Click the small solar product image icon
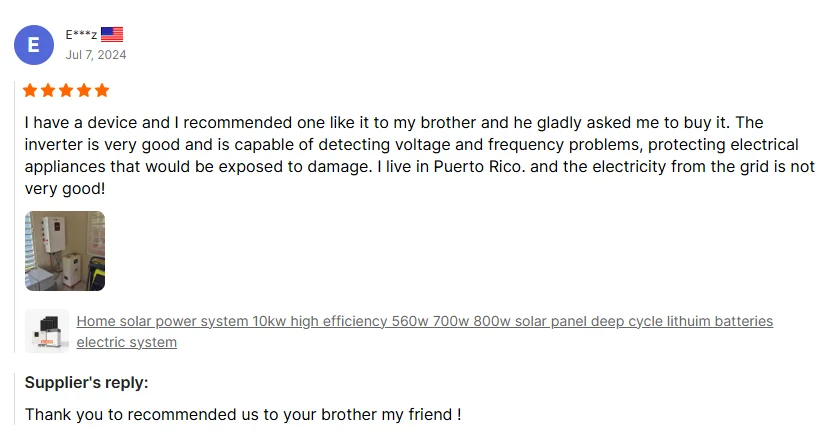 pyautogui.click(x=47, y=331)
